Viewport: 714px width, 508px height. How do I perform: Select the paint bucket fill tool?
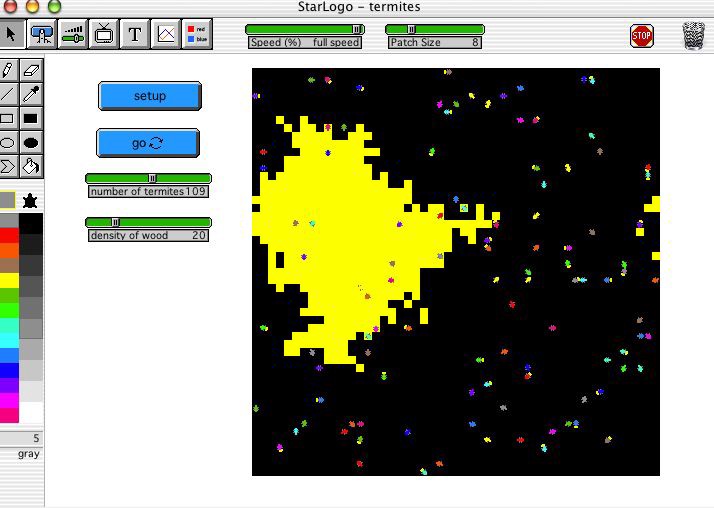click(31, 166)
